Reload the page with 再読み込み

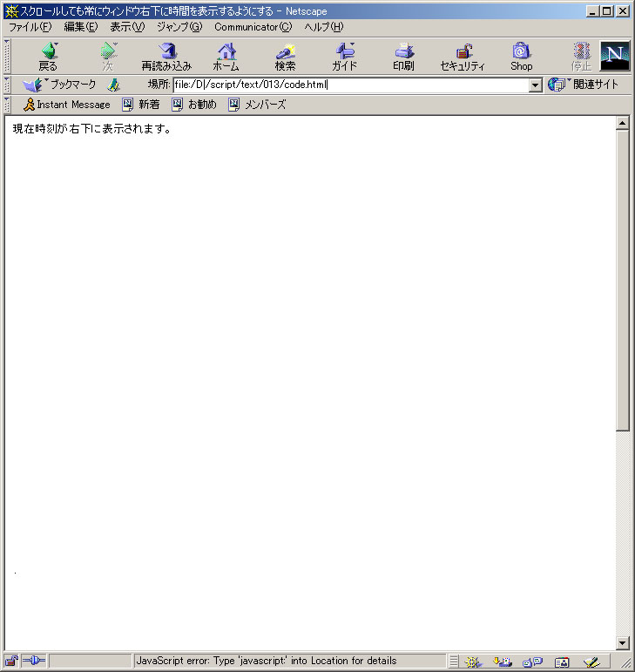tap(166, 57)
